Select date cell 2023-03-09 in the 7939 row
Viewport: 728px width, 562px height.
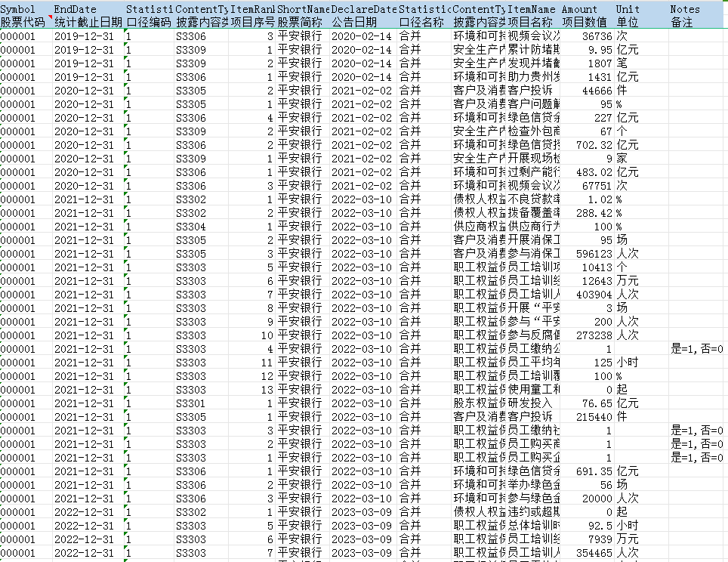click(x=363, y=539)
